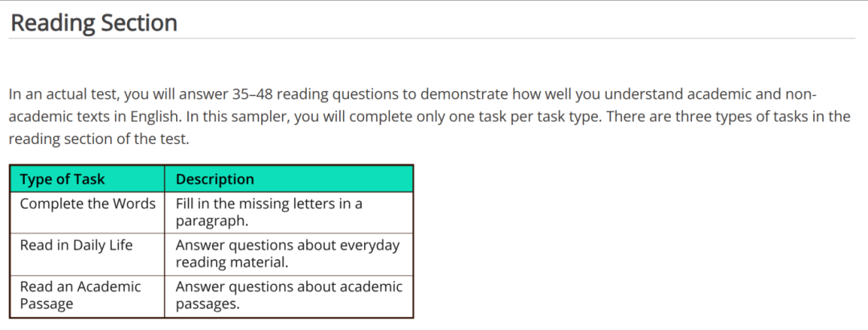Click the words 'reading section of the test'
868x330 pixels.
[99, 140]
